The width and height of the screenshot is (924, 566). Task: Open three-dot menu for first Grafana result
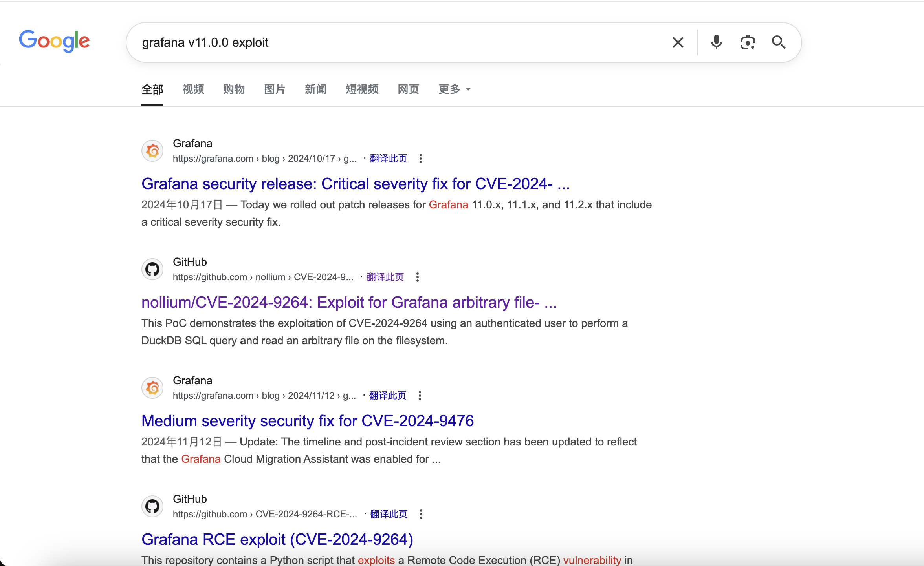point(421,159)
